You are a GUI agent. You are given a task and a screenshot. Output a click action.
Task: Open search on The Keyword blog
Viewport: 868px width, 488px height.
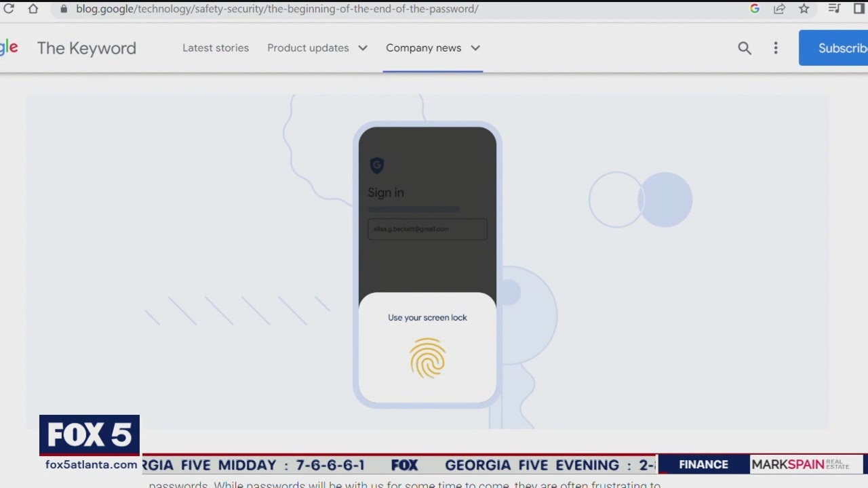tap(745, 48)
